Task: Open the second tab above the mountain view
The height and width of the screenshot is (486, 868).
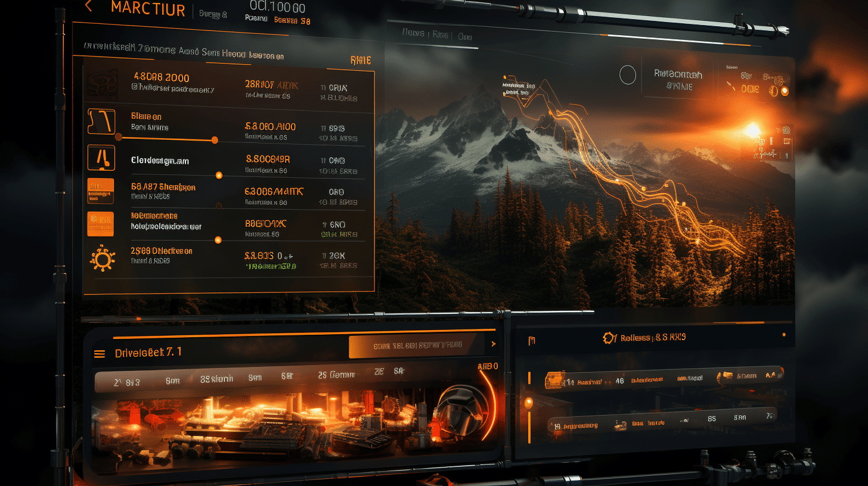Action: point(441,35)
